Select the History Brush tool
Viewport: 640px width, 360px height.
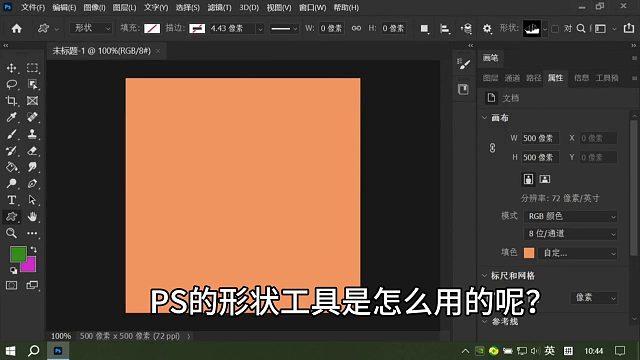coord(11,151)
